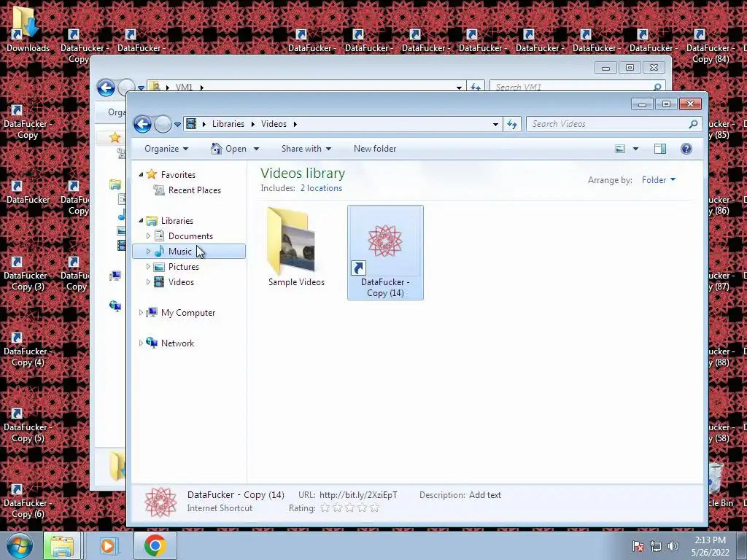The width and height of the screenshot is (747, 560).
Task: Select DataFucker - Copy (5) desktop icon
Action: point(28,426)
